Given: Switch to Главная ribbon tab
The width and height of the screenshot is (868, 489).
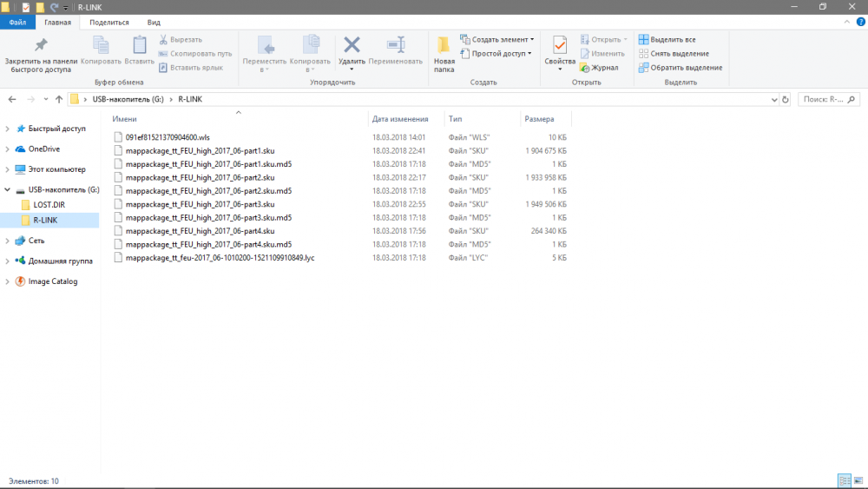Looking at the screenshot, I should coord(57,23).
